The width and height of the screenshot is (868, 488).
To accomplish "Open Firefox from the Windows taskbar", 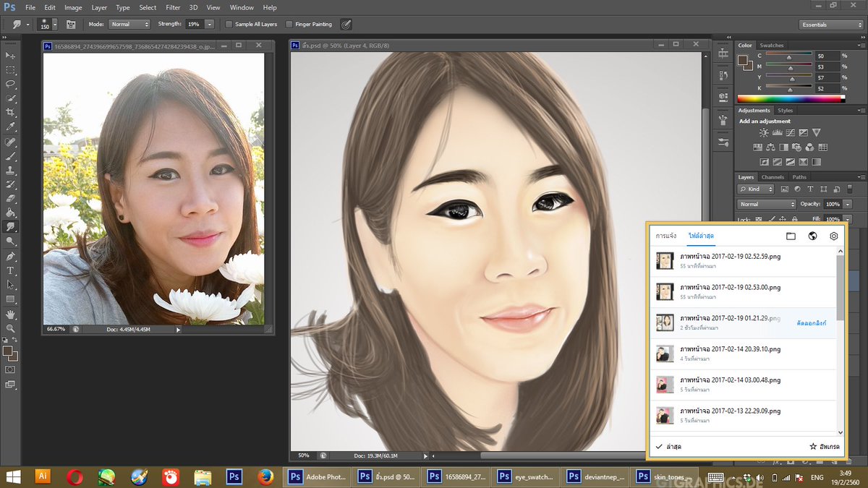I will (x=265, y=476).
